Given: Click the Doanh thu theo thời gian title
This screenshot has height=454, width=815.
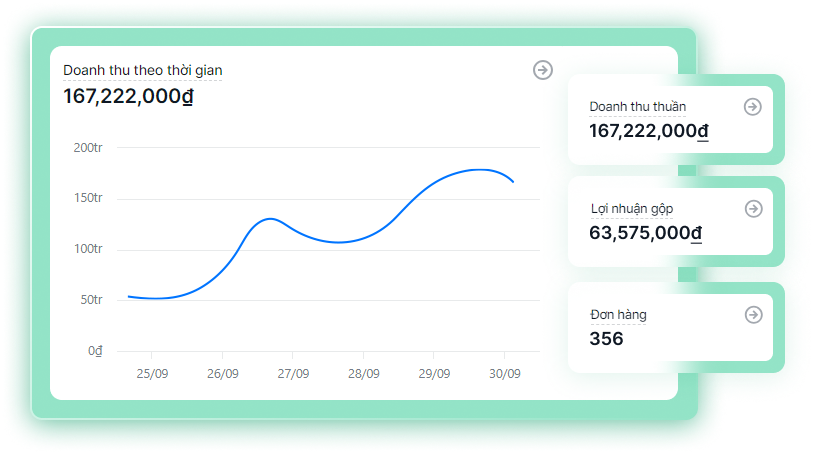Looking at the screenshot, I should [x=142, y=70].
